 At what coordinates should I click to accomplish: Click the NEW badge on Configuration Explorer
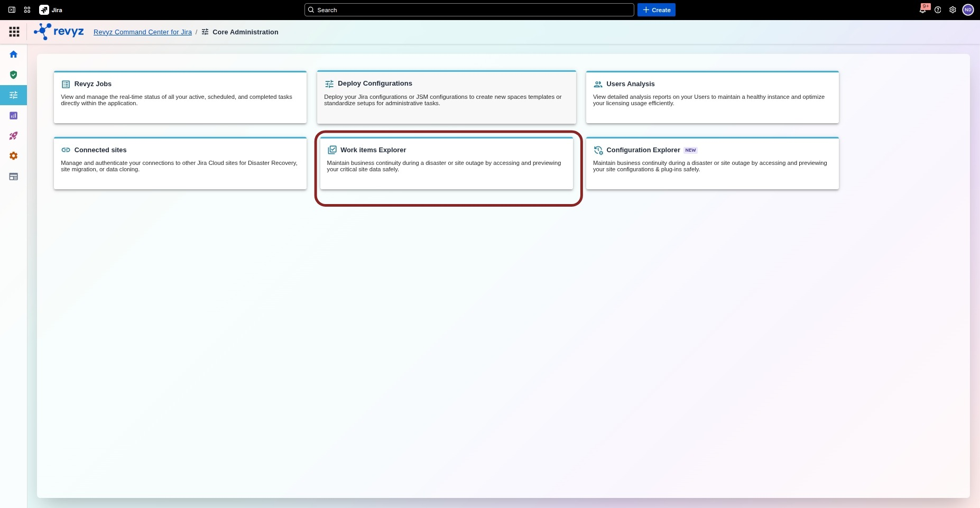(690, 150)
